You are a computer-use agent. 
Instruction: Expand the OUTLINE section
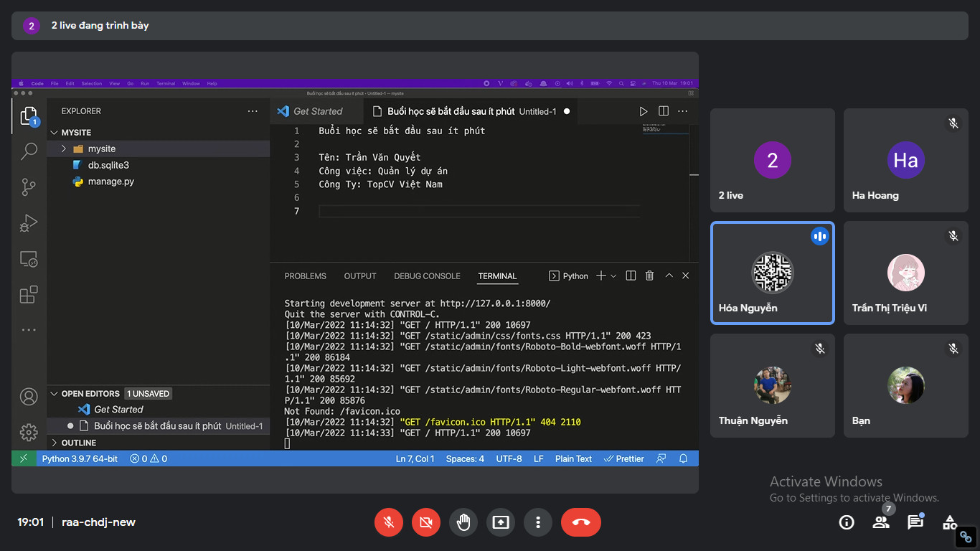click(78, 443)
